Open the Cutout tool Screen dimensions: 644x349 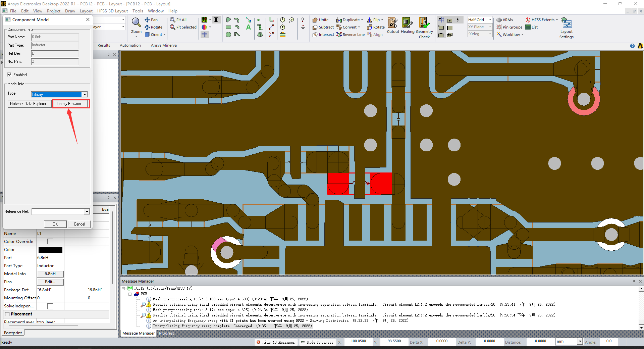[393, 26]
